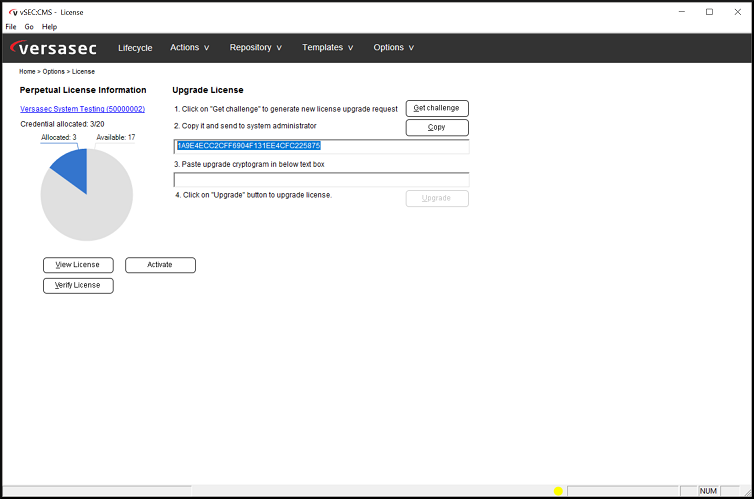The width and height of the screenshot is (754, 499).
Task: Open the Go menu
Action: click(x=29, y=27)
